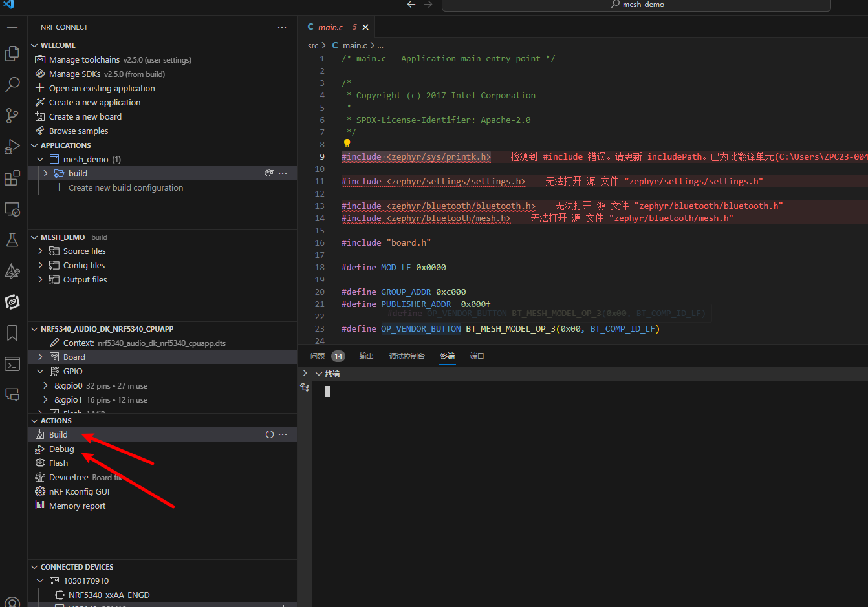Open the Bookmarks view icon
Screen dimensions: 868x607
pos(12,333)
